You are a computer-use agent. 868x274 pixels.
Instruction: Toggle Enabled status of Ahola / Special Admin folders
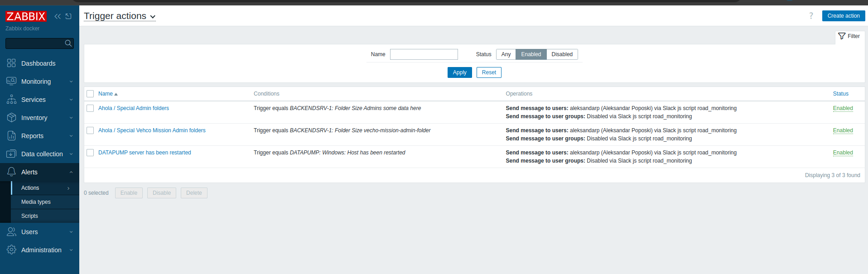pos(843,108)
